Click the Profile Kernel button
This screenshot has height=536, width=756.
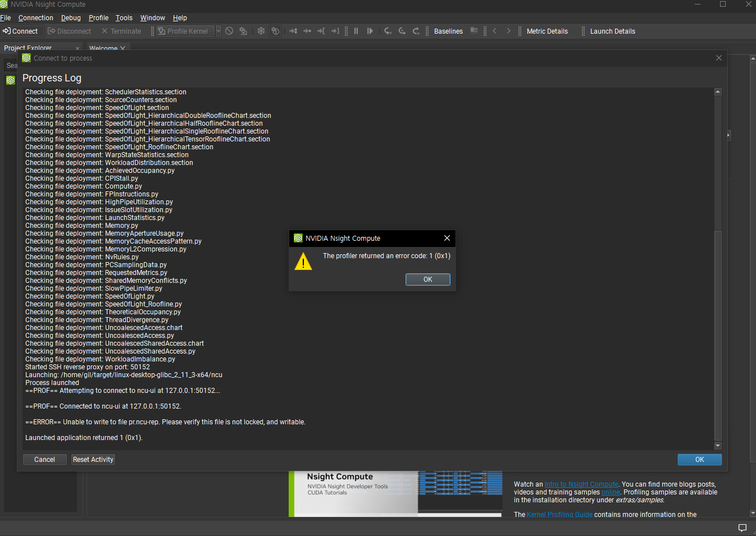point(185,31)
